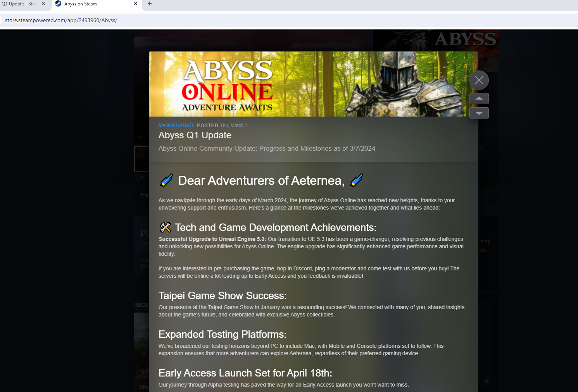Screen dimensions: 578x392
Task: Go to next announcement with down arrow
Action: click(479, 113)
